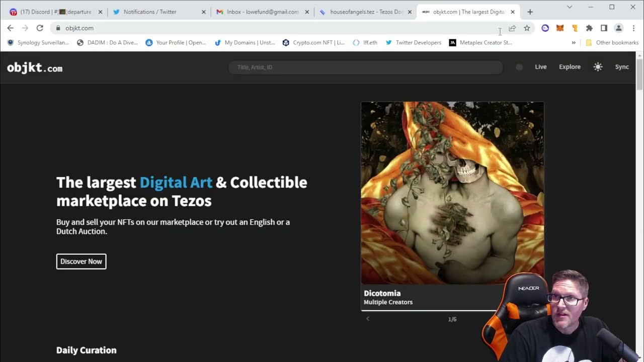The width and height of the screenshot is (644, 362).
Task: Close the Discord tab
Action: point(100,12)
